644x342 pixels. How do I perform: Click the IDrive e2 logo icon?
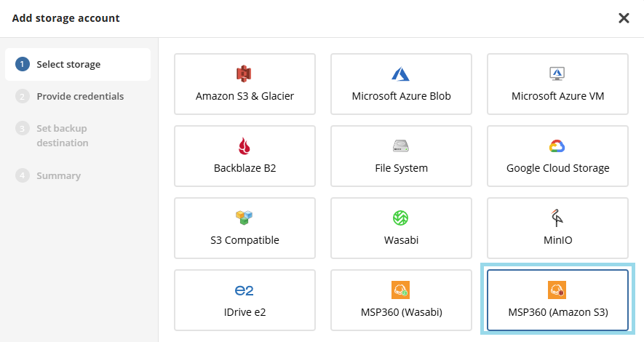tap(244, 290)
